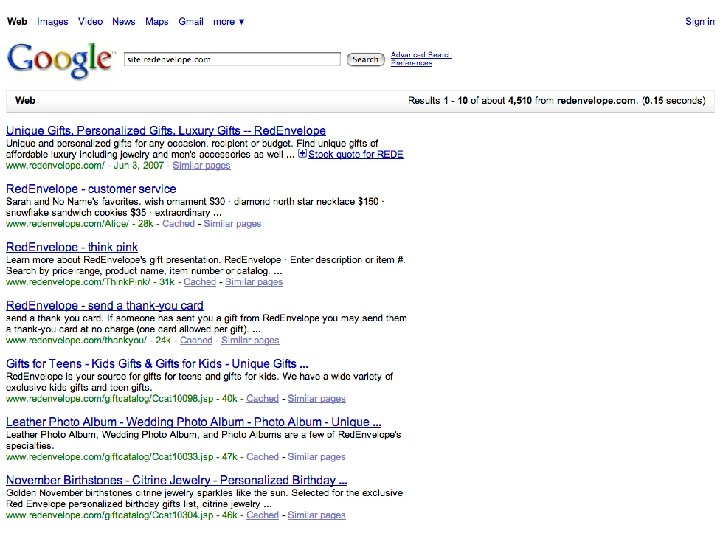Open Cached version of ThinkPink result

coord(200,282)
